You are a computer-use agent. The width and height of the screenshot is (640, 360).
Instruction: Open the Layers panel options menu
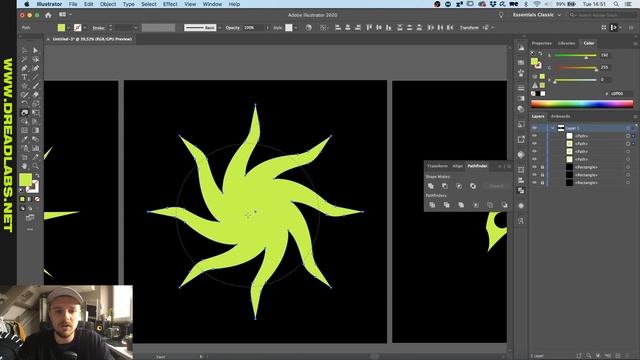click(x=635, y=116)
